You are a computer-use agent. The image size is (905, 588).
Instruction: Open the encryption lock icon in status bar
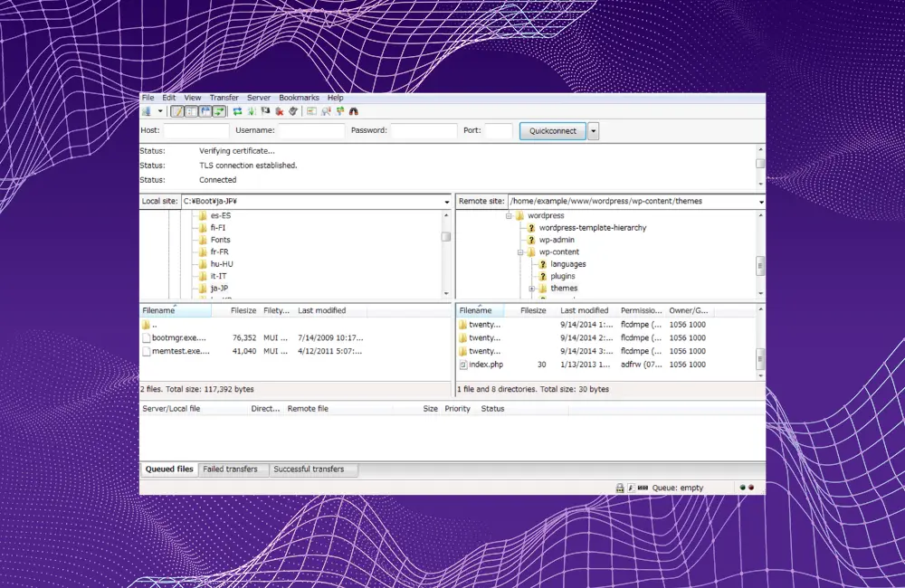coord(620,488)
